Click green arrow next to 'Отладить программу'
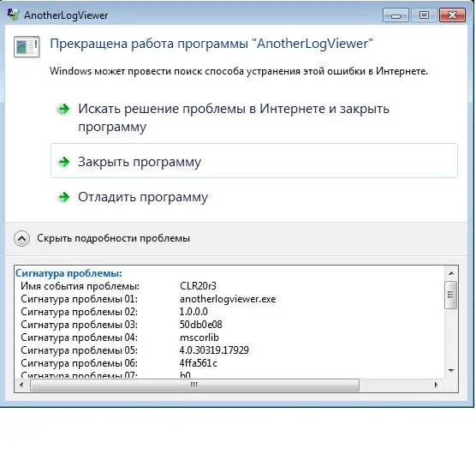The height and width of the screenshot is (460, 476). (63, 197)
